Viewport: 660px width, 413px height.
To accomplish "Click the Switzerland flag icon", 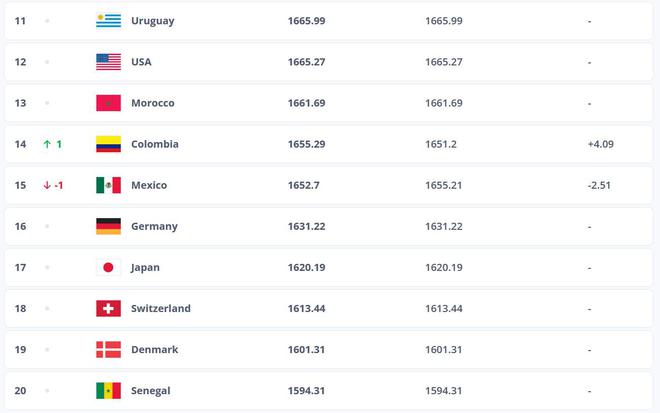I will pos(108,309).
